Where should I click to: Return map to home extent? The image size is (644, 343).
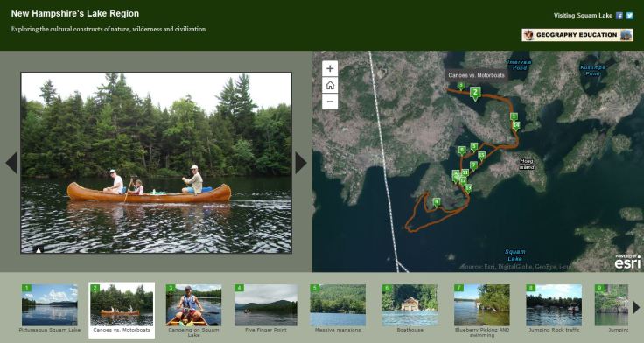click(330, 85)
